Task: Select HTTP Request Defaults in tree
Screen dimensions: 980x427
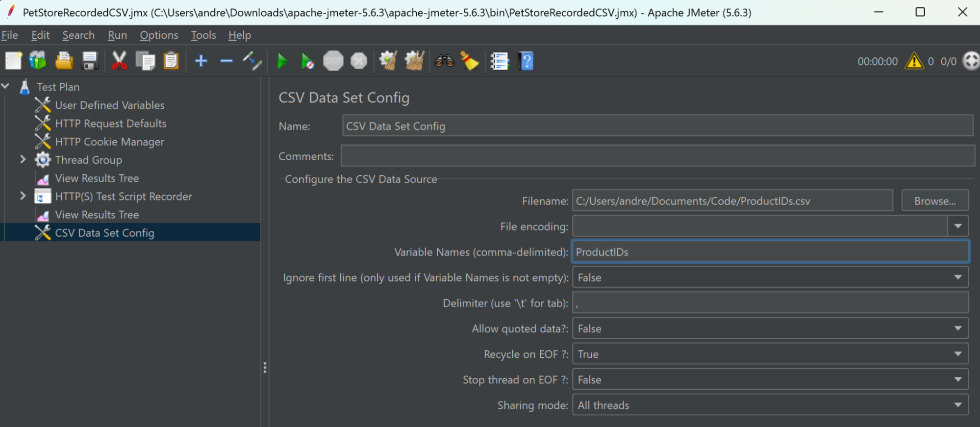Action: (111, 123)
